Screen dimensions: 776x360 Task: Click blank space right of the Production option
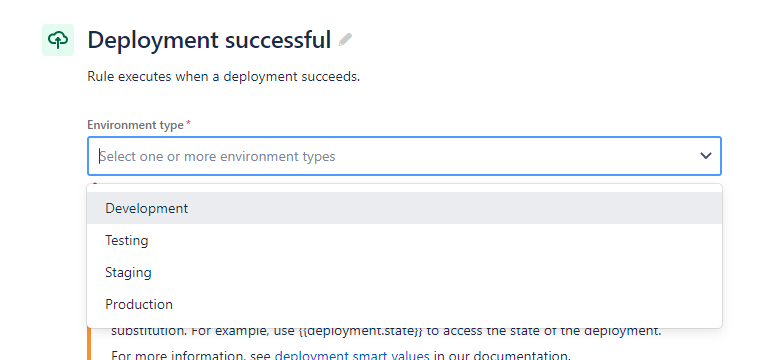pyautogui.click(x=445, y=304)
